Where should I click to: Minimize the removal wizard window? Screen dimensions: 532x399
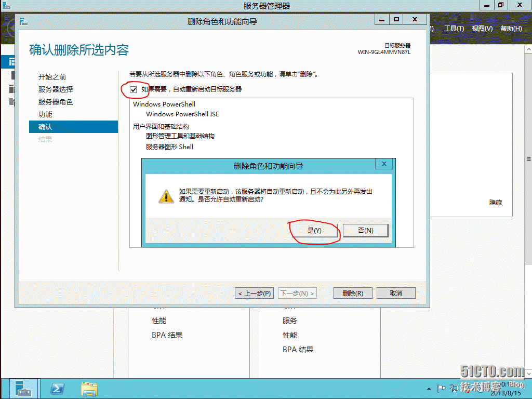pos(382,20)
